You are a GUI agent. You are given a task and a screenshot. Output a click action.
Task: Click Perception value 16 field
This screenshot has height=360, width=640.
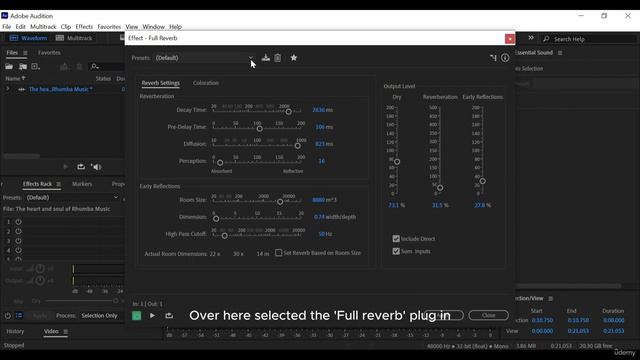click(x=322, y=161)
